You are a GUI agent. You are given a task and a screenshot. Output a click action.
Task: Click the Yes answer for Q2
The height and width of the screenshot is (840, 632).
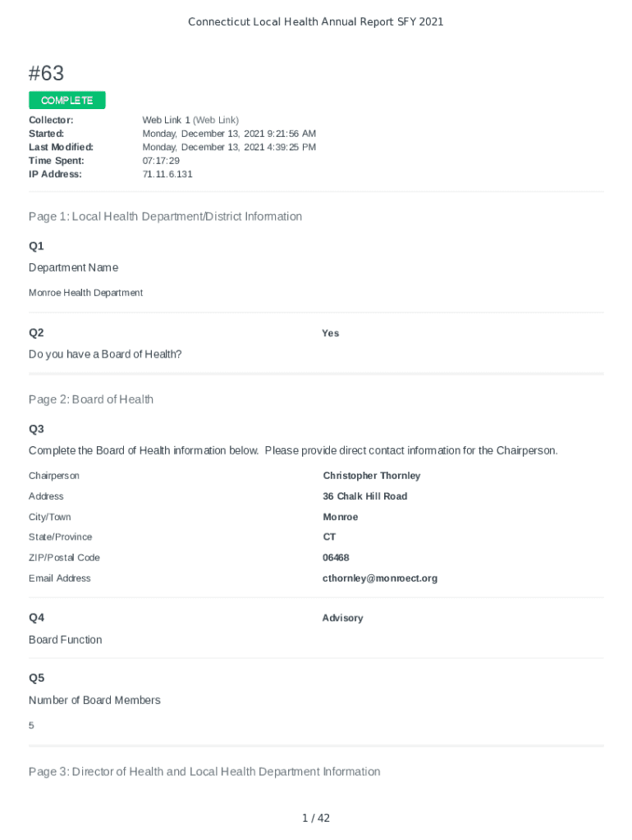pos(331,333)
